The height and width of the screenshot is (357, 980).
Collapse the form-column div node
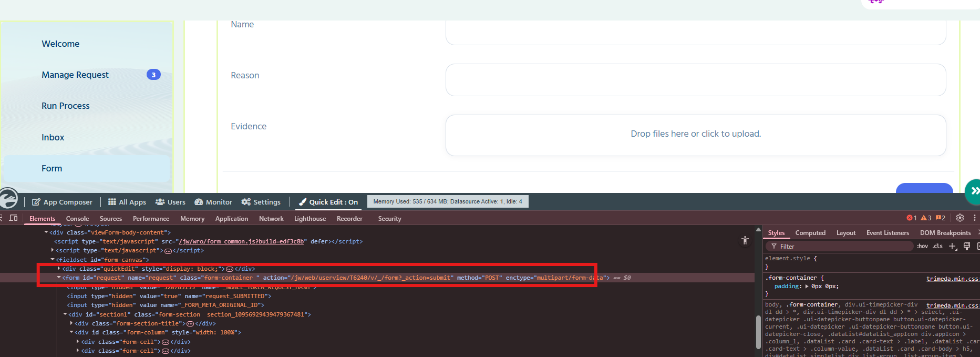(71, 332)
